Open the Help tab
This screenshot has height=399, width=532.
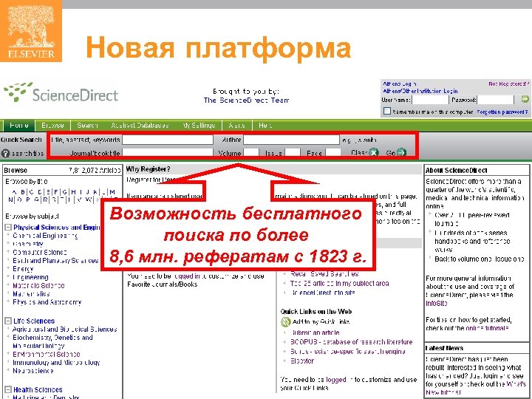pos(265,125)
